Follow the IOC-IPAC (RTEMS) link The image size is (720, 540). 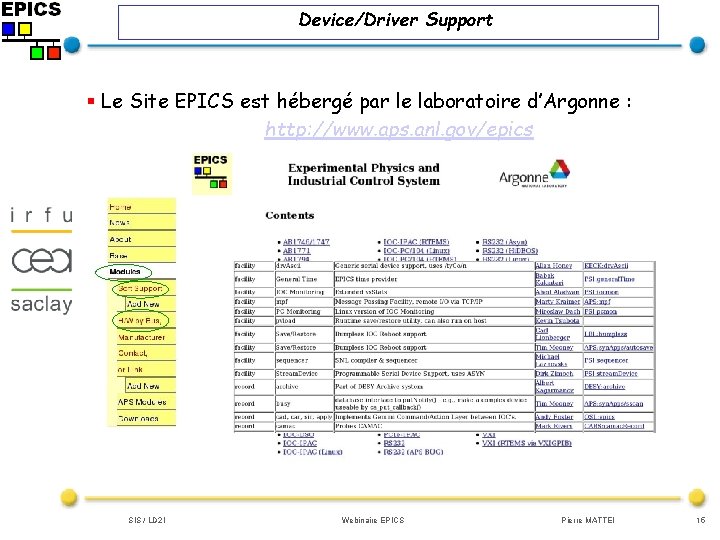tap(416, 242)
